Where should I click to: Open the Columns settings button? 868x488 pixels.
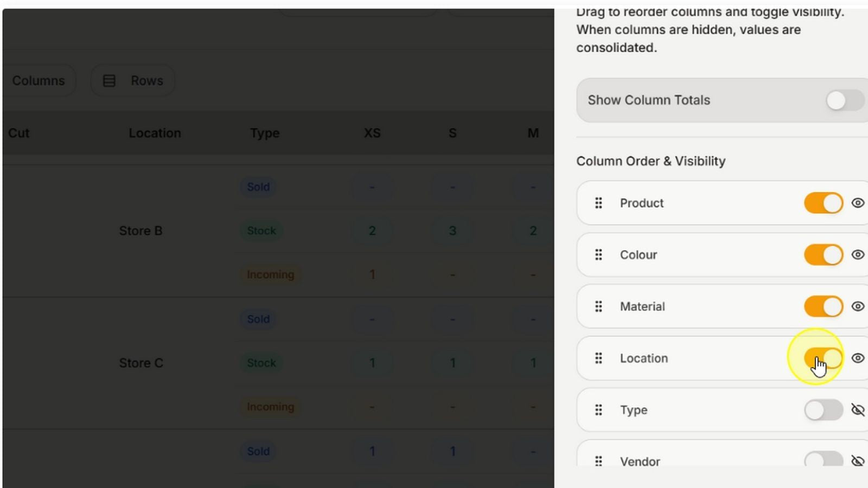38,81
